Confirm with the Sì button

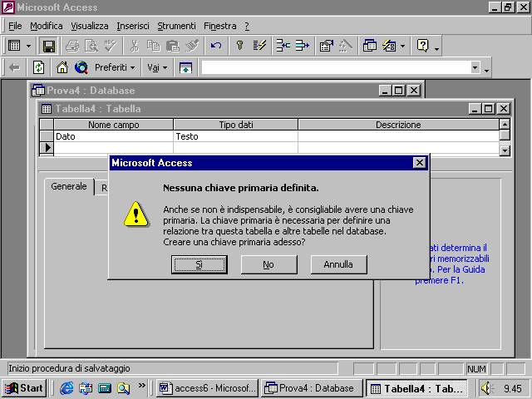pyautogui.click(x=199, y=264)
